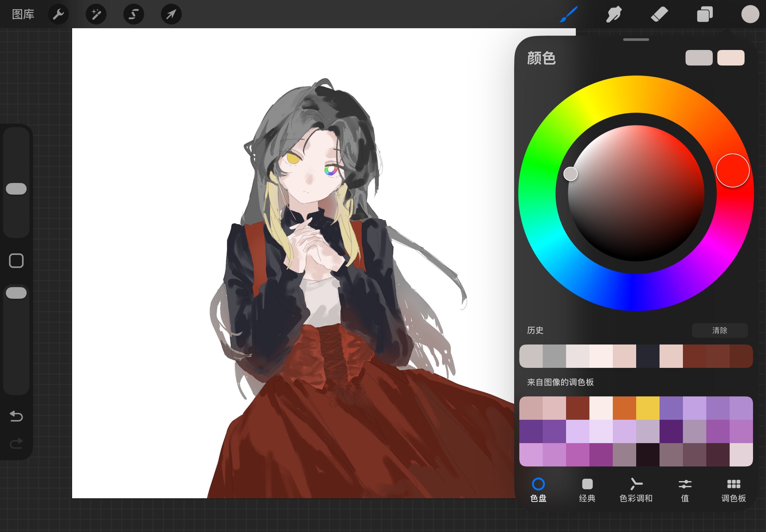This screenshot has width=766, height=532.
Task: Click the Redo arrow in sidebar
Action: point(16,444)
